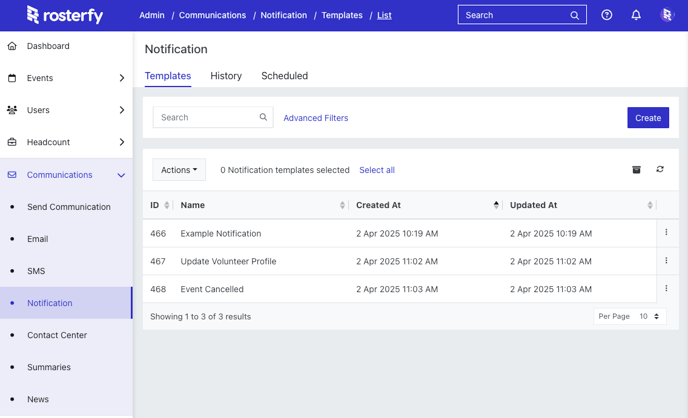
Task: Click Notification in the breadcrumb
Action: (x=283, y=15)
